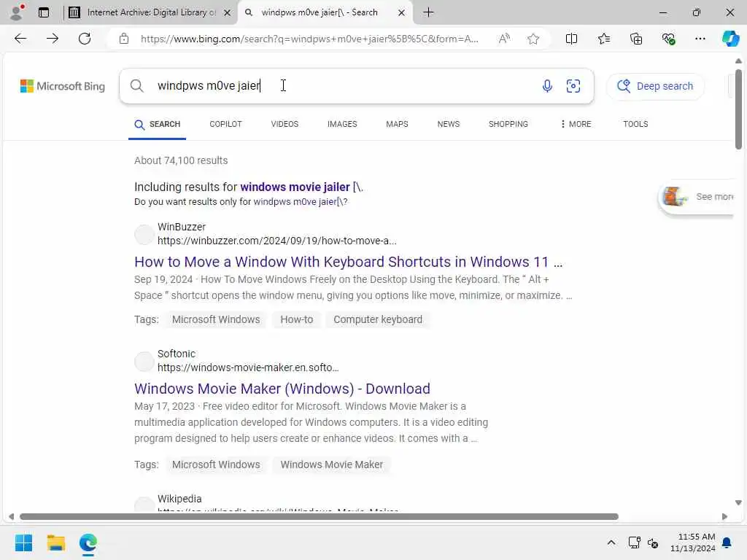Start voice search with microphone icon
747x560 pixels.
click(547, 86)
